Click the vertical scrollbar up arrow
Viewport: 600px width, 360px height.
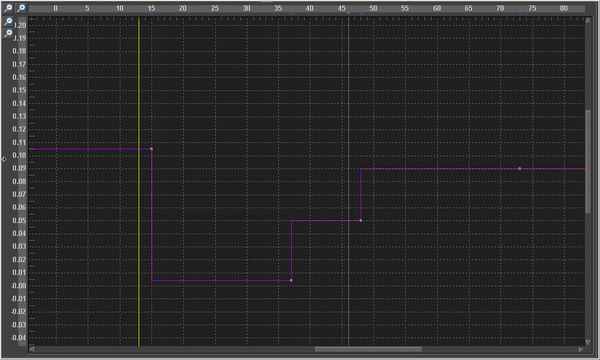point(589,20)
